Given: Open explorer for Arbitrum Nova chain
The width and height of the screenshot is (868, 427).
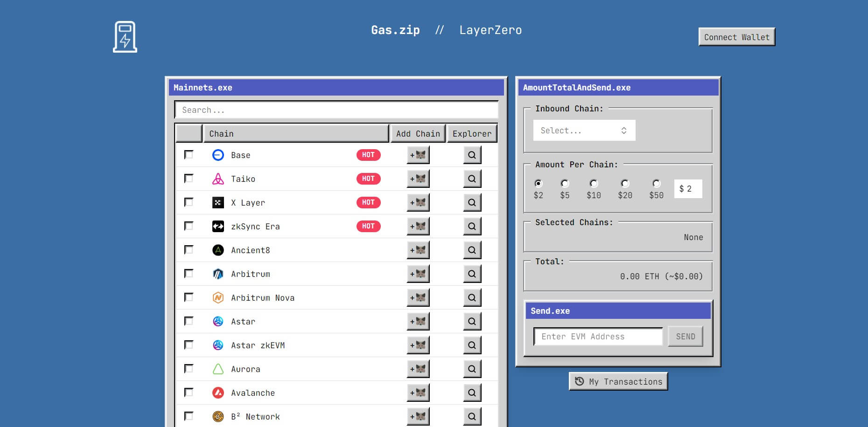Looking at the screenshot, I should [x=472, y=297].
